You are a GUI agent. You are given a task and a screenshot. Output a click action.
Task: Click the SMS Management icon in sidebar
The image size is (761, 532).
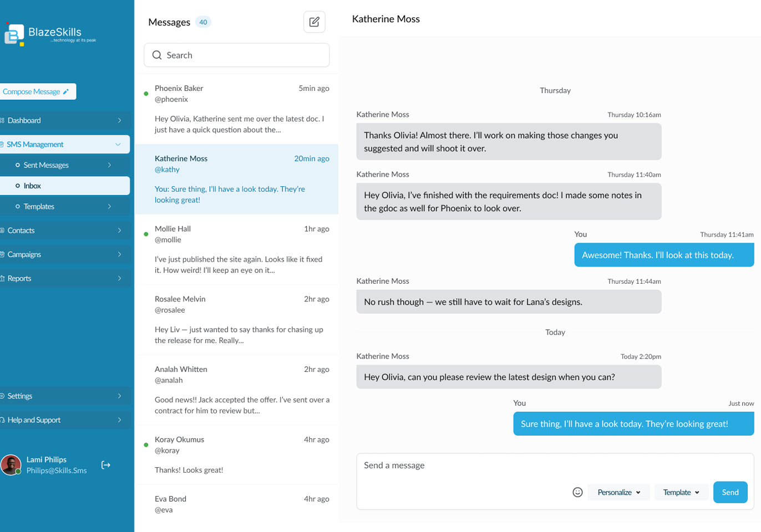(x=2, y=144)
